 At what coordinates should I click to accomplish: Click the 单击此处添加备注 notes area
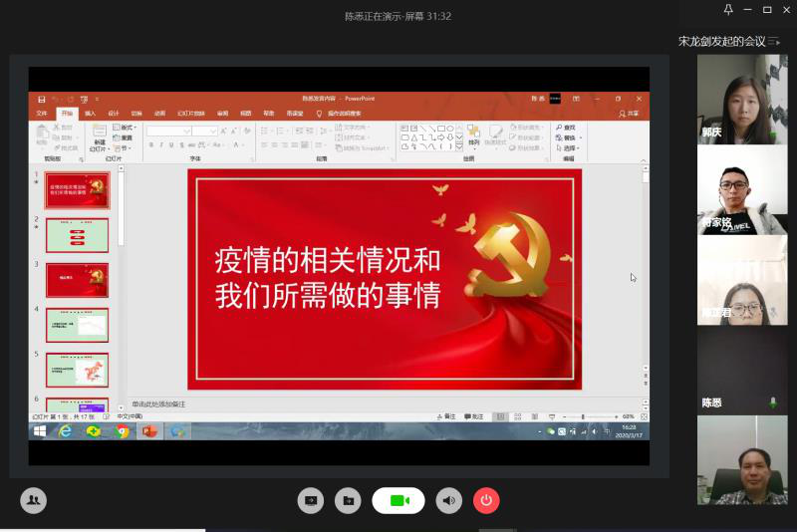158,404
